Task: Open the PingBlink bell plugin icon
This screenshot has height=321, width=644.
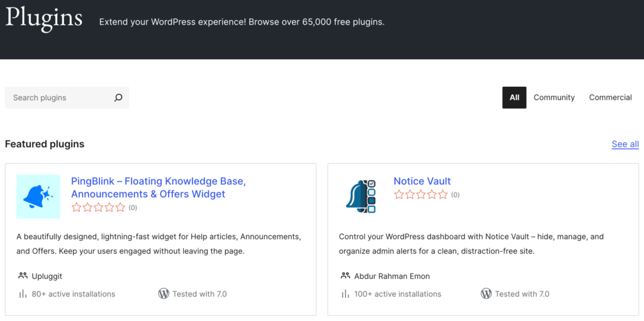Action: point(38,196)
